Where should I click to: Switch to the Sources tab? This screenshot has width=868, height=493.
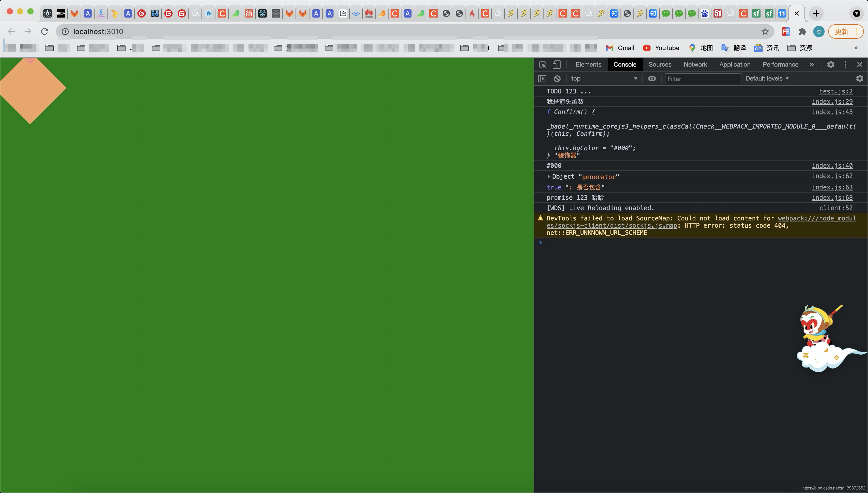[660, 65]
